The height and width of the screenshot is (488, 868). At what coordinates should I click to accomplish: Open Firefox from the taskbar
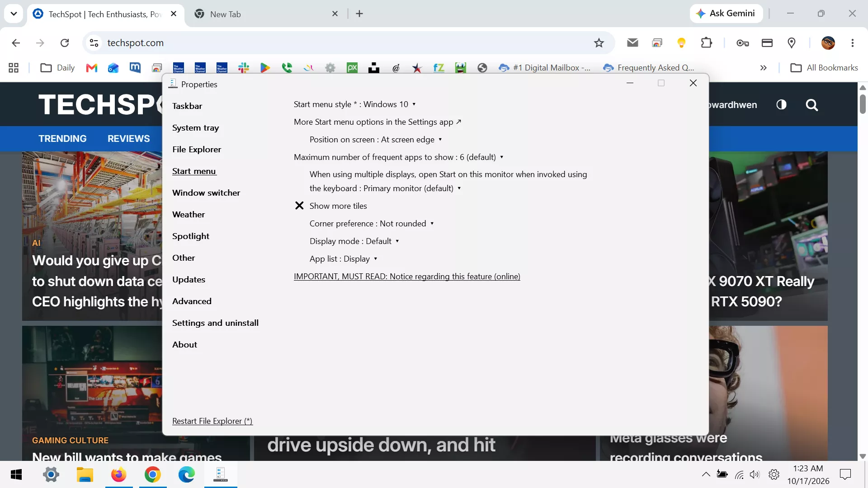(119, 474)
